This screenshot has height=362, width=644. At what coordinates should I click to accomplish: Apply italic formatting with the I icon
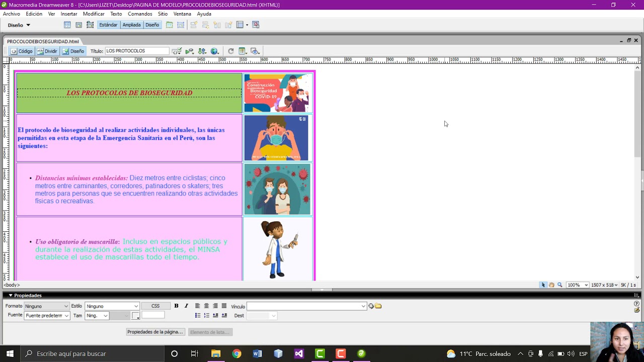[x=186, y=306]
